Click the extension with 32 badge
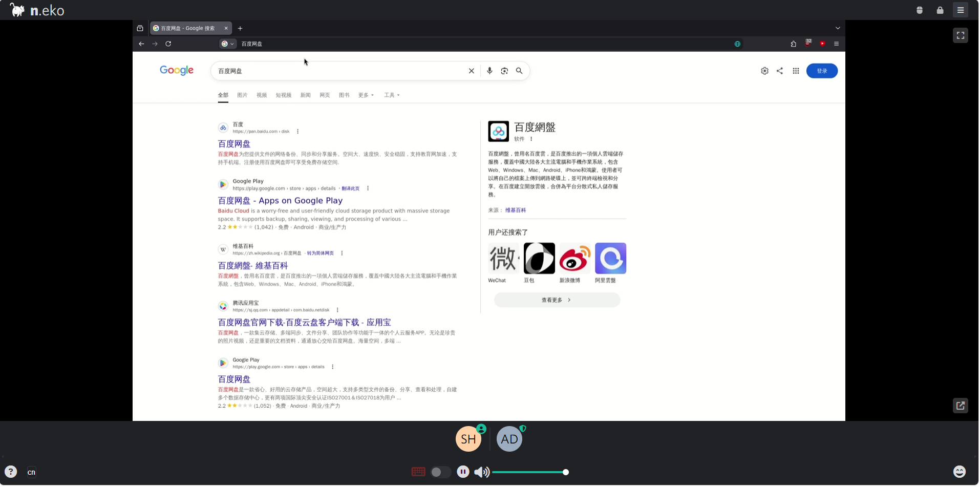This screenshot has width=980, height=487. [x=808, y=43]
